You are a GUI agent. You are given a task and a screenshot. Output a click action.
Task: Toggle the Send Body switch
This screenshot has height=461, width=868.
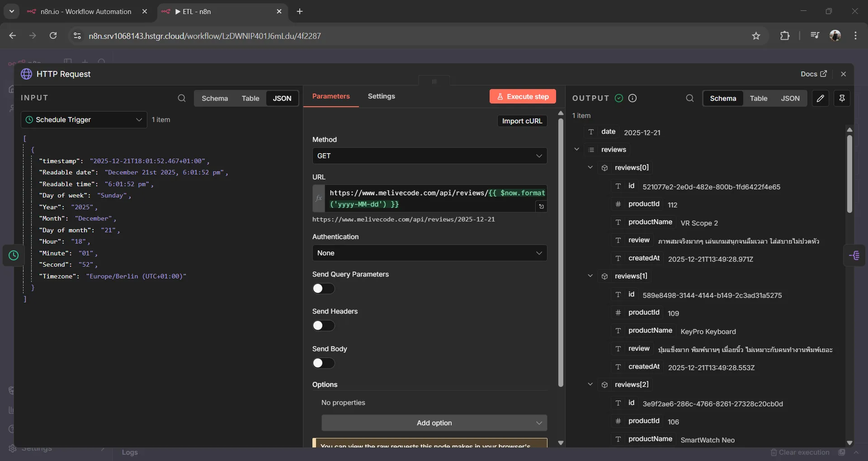(323, 363)
